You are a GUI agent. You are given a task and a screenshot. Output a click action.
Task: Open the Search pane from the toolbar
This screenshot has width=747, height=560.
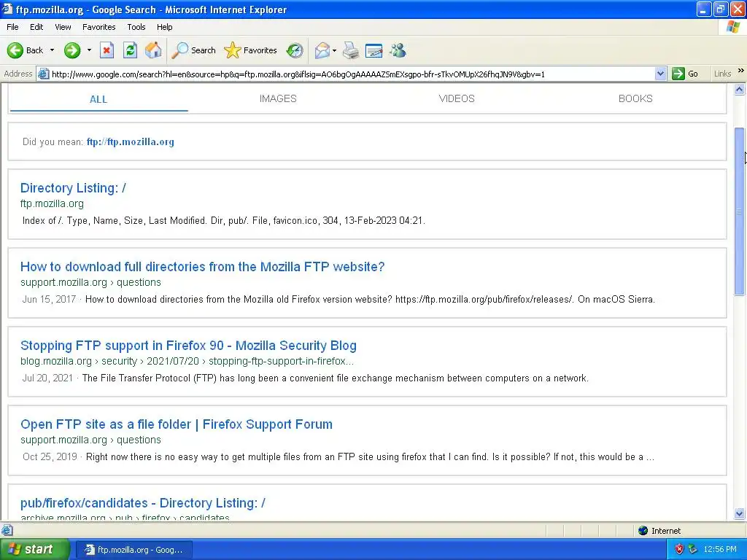pos(194,50)
